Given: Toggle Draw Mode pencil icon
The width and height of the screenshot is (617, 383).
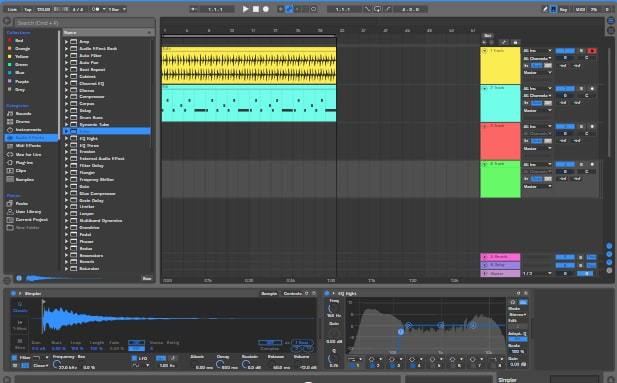Looking at the screenshot, I should (545, 9).
